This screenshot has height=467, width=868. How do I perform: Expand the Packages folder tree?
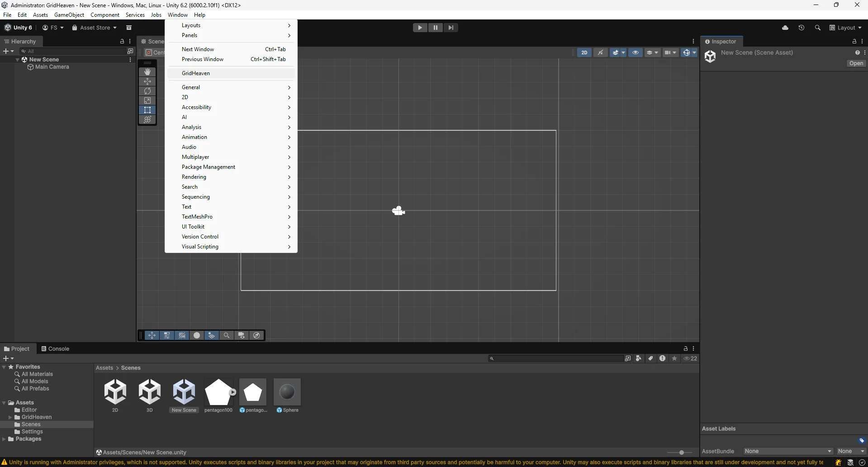4,439
